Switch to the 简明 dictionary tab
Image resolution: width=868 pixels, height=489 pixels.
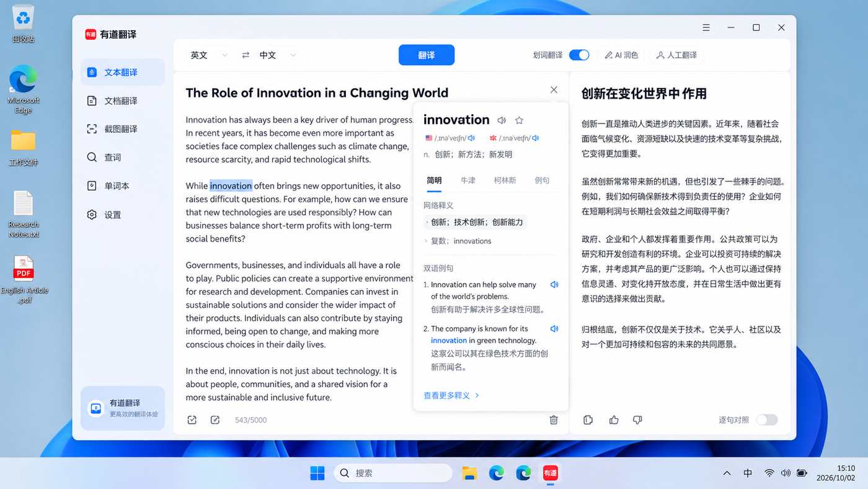pyautogui.click(x=434, y=181)
